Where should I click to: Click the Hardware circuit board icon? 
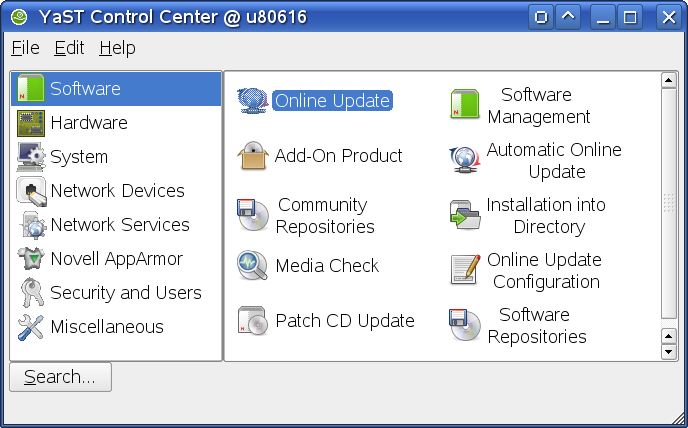(x=31, y=123)
